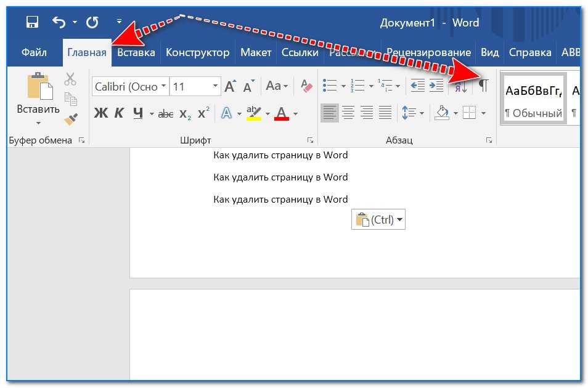Align text right
The image size is (588, 388).
[367, 113]
